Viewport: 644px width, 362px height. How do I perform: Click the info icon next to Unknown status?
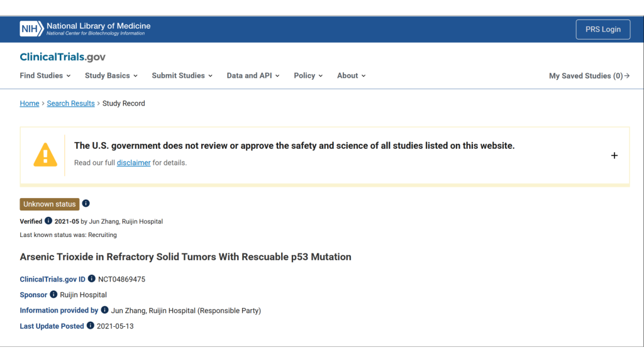tap(86, 204)
